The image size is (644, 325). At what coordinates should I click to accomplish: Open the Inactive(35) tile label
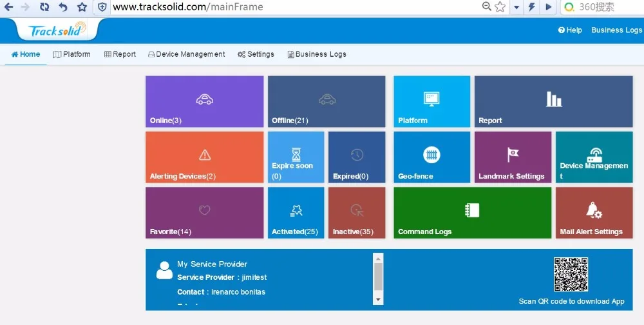353,232
